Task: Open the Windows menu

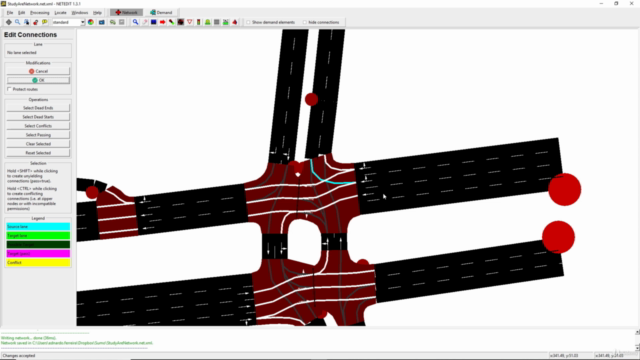Action: point(80,13)
